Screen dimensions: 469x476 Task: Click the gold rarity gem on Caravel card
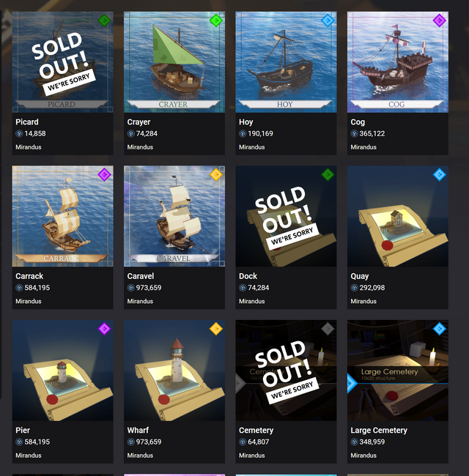click(x=216, y=174)
